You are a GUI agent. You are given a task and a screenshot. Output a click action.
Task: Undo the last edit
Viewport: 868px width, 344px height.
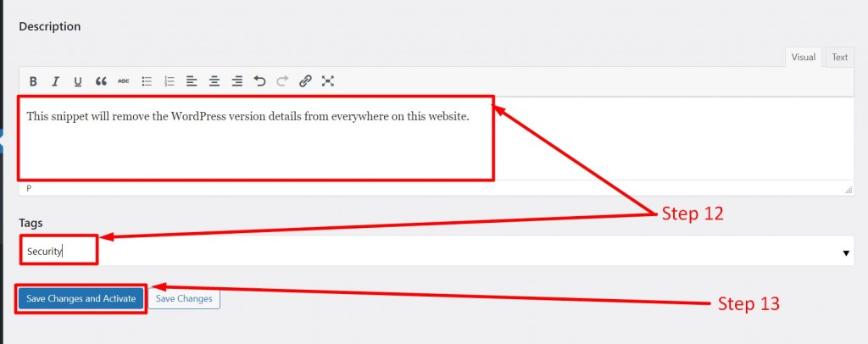[x=259, y=81]
